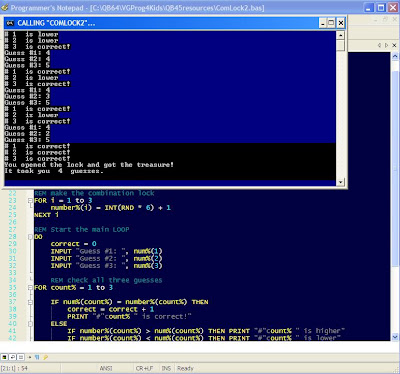This screenshot has height=374, width=400.
Task: Click the Programmer's Notepad title bar file path
Action: pos(177,8)
